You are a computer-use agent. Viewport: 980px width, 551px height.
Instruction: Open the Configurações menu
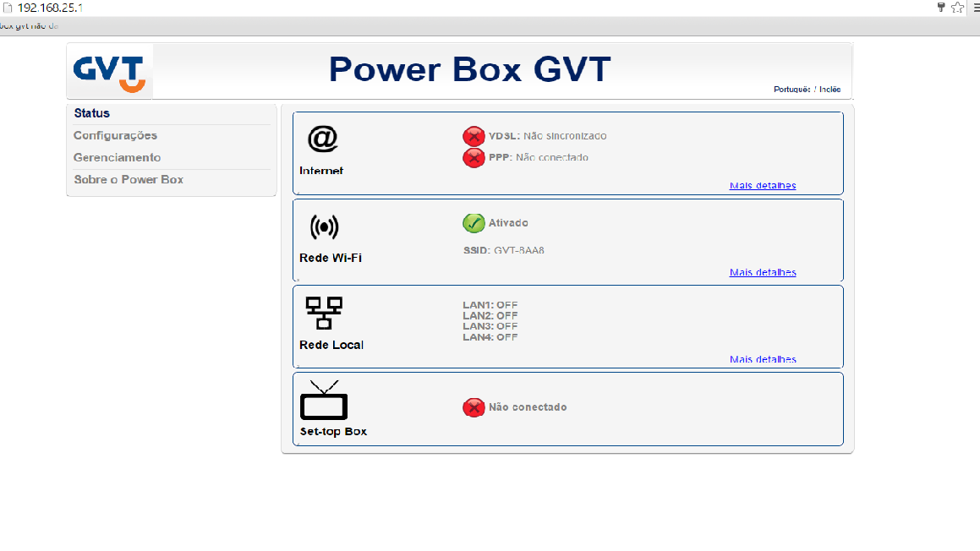(115, 135)
